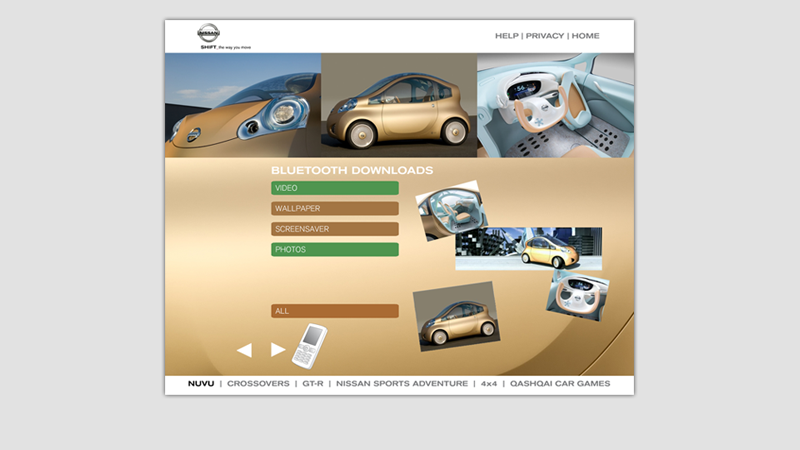Select the WALLPAPER download button

coord(335,208)
